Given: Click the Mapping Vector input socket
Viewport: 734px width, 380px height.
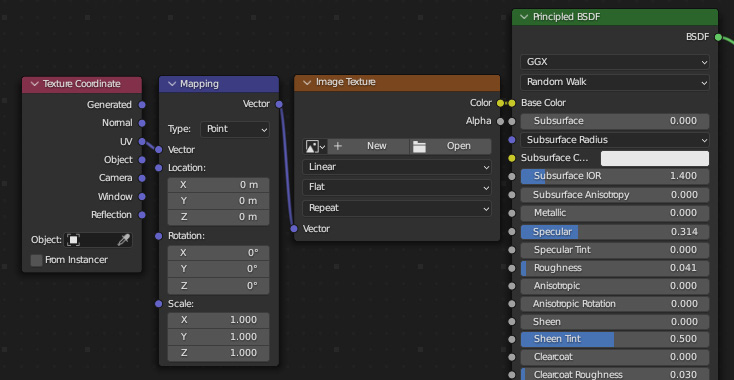Looking at the screenshot, I should coord(159,150).
